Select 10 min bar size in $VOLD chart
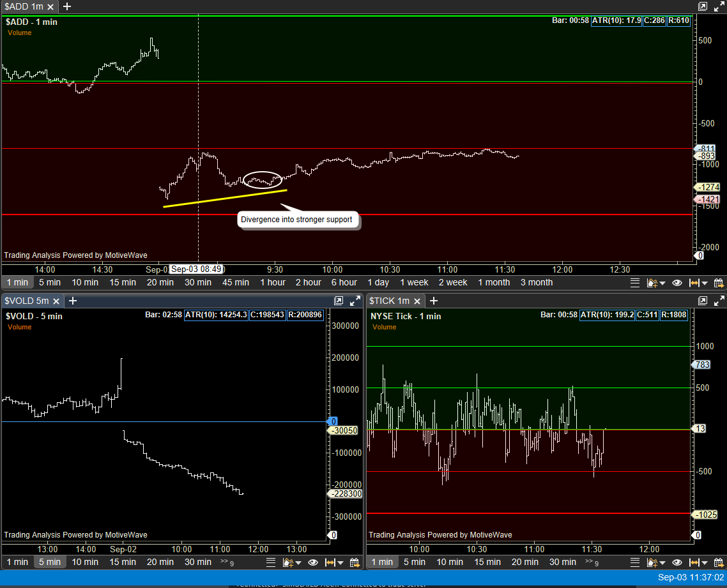727x588 pixels. coord(85,562)
